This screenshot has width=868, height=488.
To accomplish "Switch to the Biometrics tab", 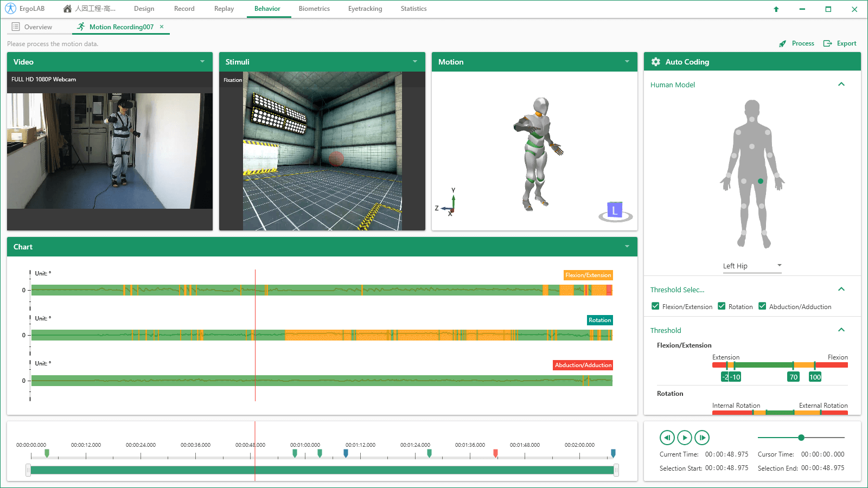I will tap(314, 9).
